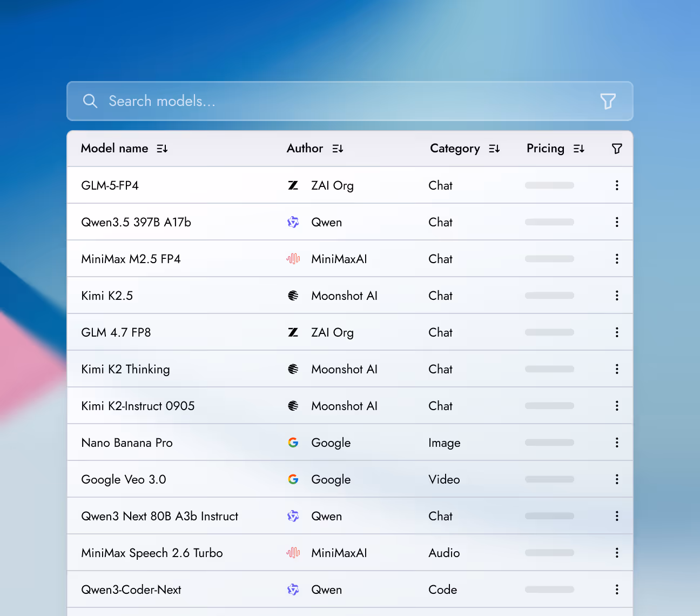Open more options for Nano Banana Pro
Image resolution: width=700 pixels, height=616 pixels.
(x=617, y=443)
